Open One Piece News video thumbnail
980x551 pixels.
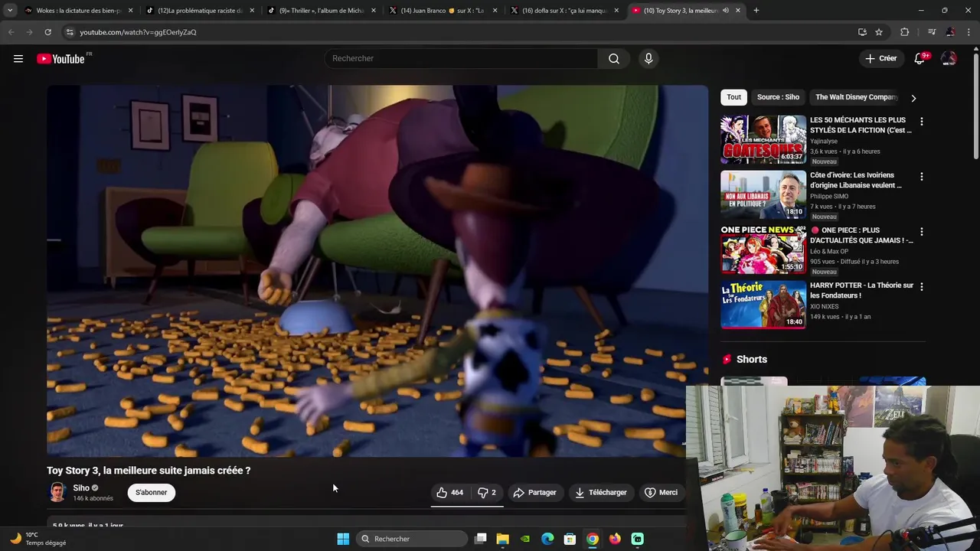click(x=763, y=249)
